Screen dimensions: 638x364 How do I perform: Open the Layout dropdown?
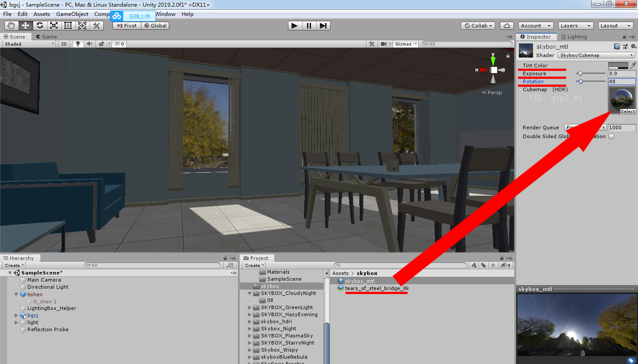[x=615, y=26]
